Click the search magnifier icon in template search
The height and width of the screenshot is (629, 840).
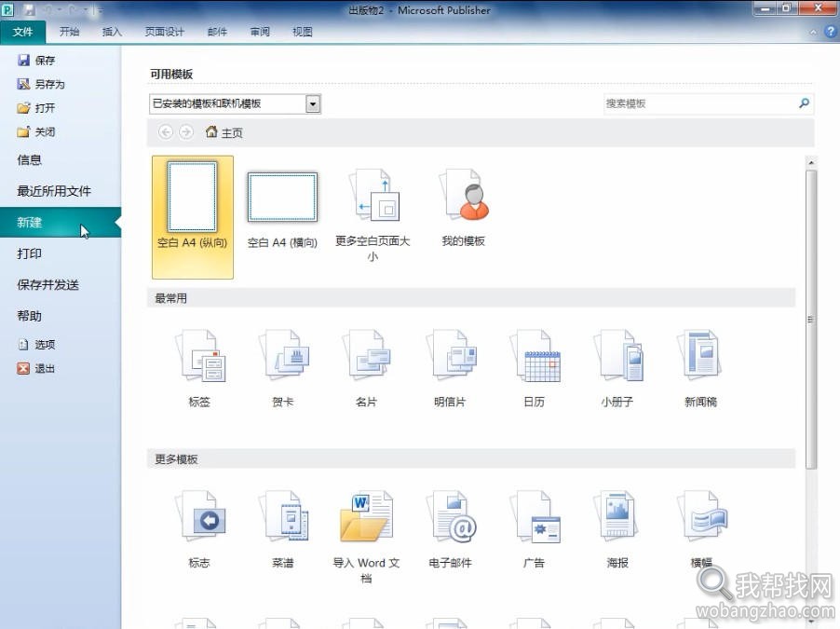[804, 103]
